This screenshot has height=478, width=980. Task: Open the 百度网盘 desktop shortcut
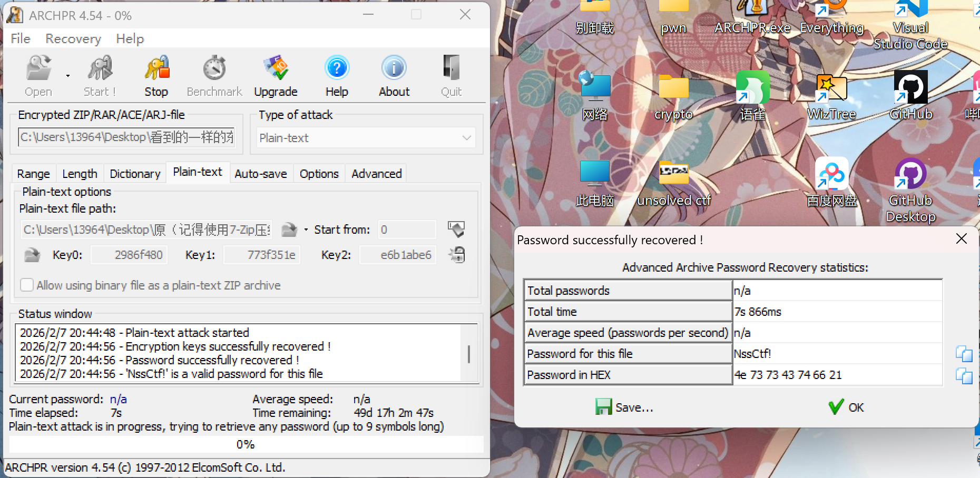832,183
